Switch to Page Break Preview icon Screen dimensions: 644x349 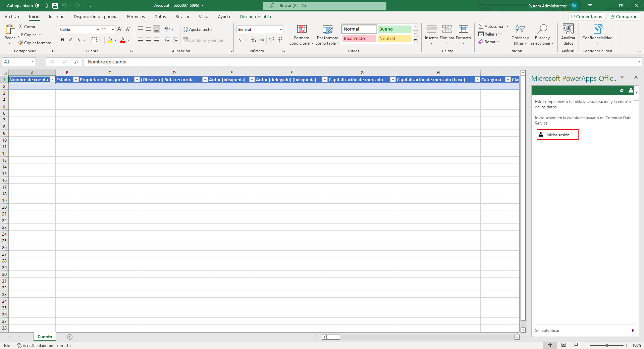point(577,345)
